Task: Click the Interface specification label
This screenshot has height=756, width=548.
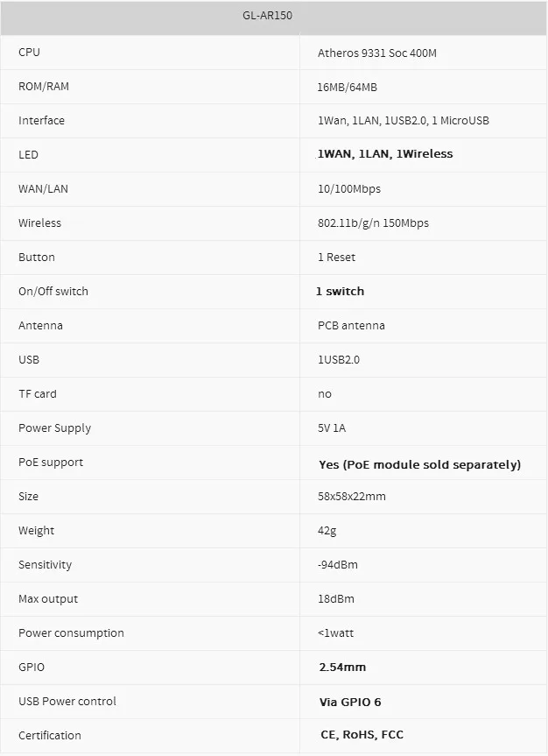Action: point(41,121)
